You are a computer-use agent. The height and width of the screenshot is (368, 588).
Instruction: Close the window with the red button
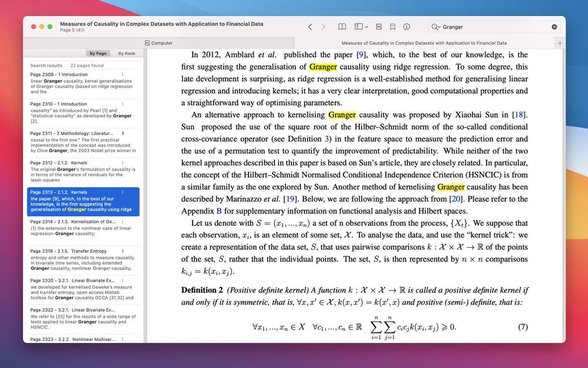(x=34, y=27)
